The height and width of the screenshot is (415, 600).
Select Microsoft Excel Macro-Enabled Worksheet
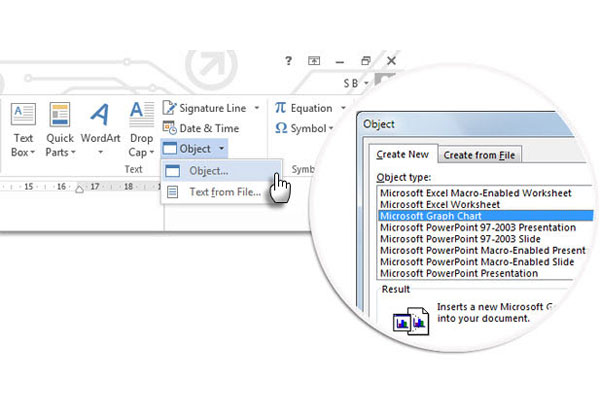tap(476, 193)
